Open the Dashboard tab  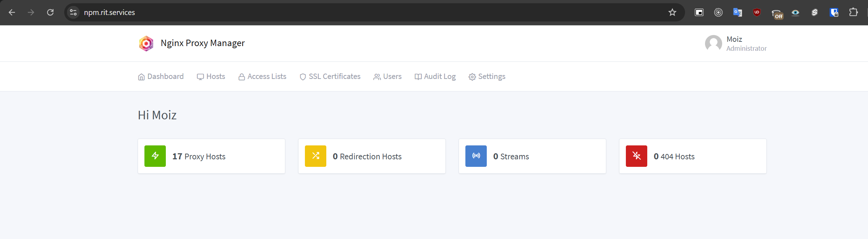point(161,76)
